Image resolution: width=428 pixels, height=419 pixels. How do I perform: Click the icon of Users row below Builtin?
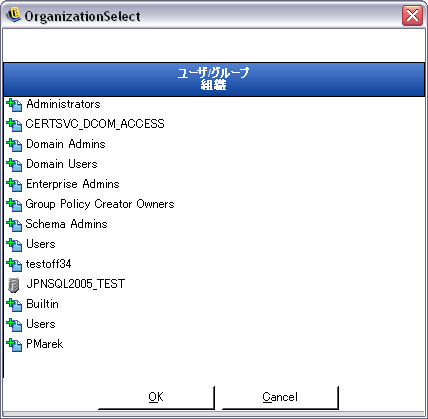coord(14,325)
